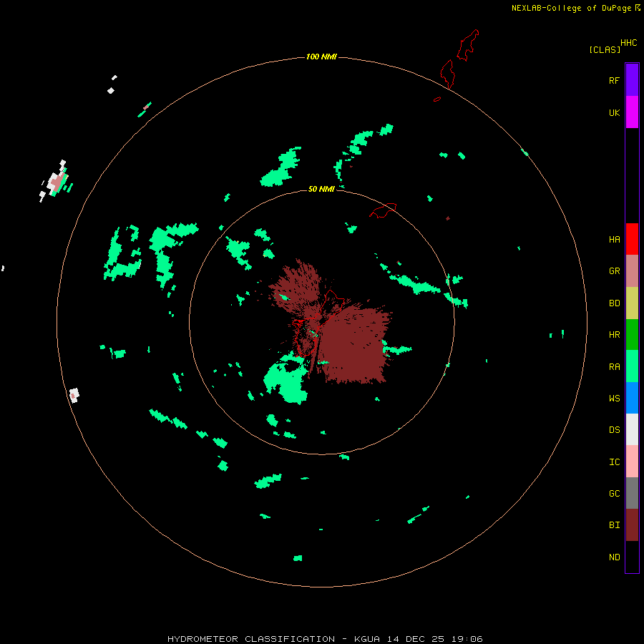
Task: Click the HA legend label
Action: point(614,240)
